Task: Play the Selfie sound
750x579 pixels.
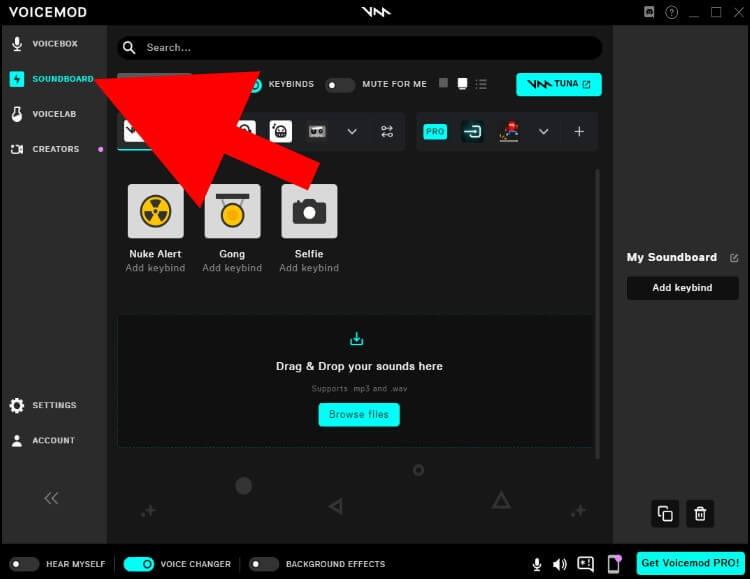Action: pos(309,211)
